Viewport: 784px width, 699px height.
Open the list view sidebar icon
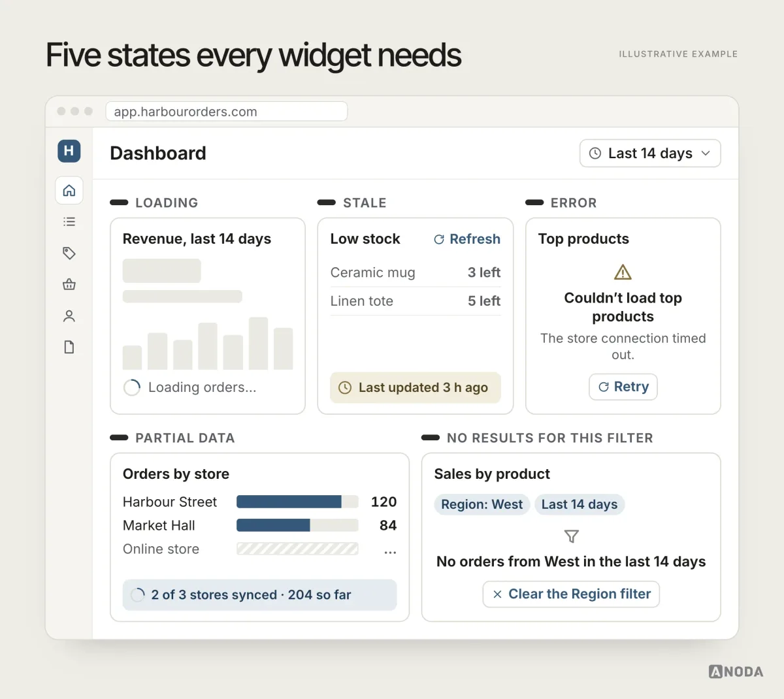pos(69,222)
